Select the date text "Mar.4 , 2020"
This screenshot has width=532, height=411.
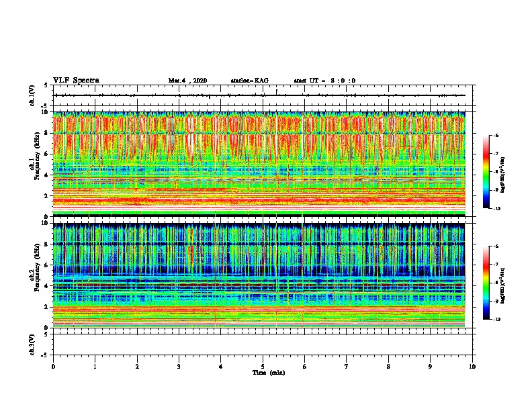[x=187, y=81]
